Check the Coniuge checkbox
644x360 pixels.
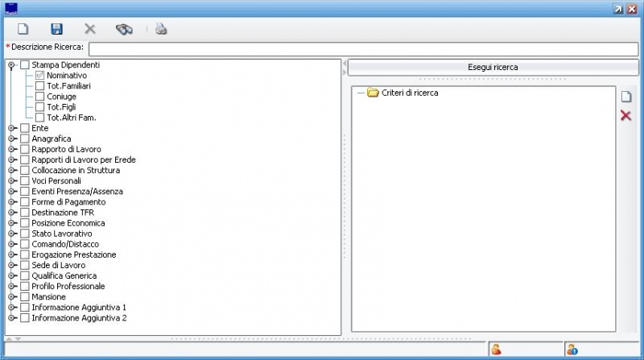39,97
